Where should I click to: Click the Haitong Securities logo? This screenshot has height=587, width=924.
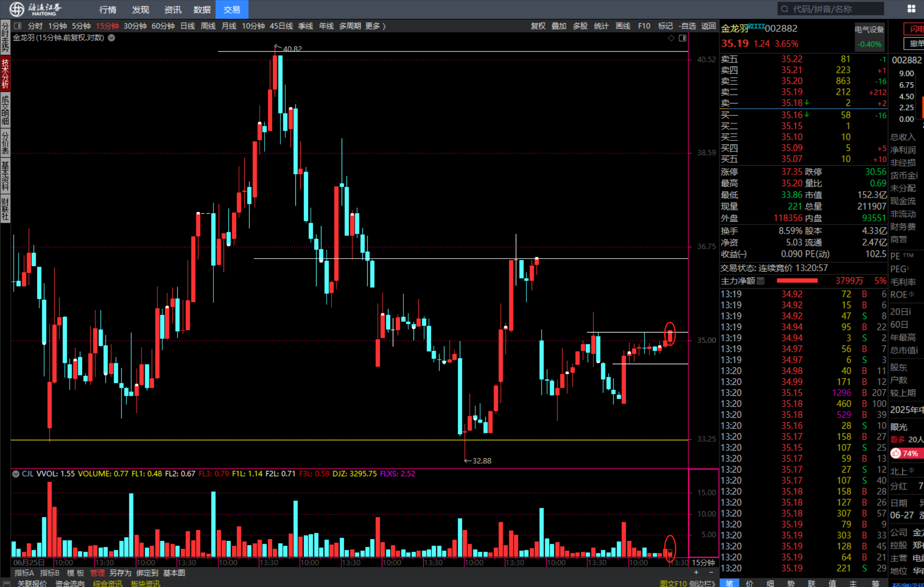coord(36,9)
